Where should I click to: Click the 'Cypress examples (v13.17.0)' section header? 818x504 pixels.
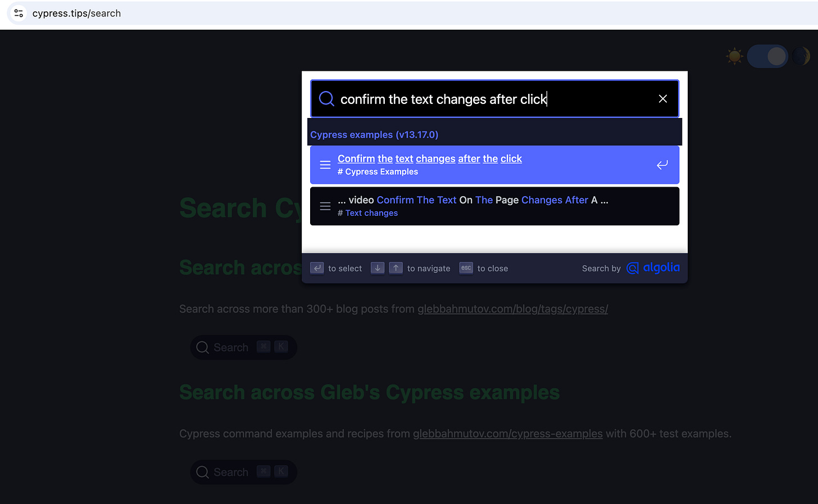point(374,134)
